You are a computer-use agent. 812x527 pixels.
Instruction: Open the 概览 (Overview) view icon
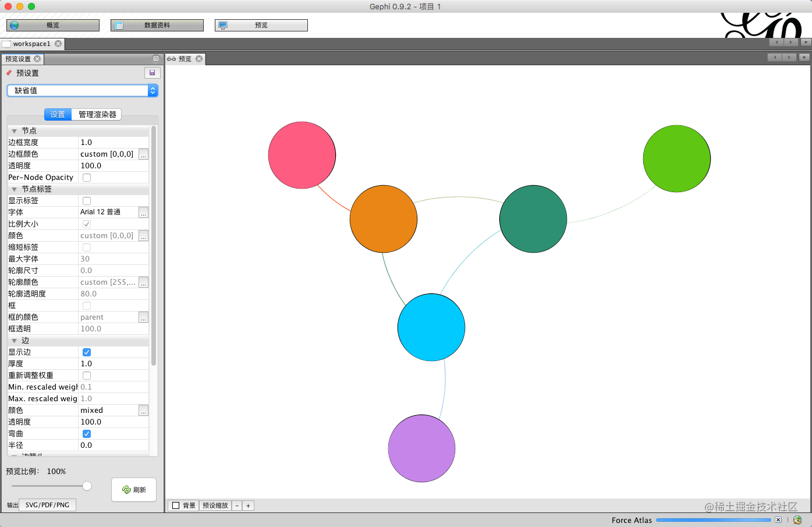(x=13, y=25)
